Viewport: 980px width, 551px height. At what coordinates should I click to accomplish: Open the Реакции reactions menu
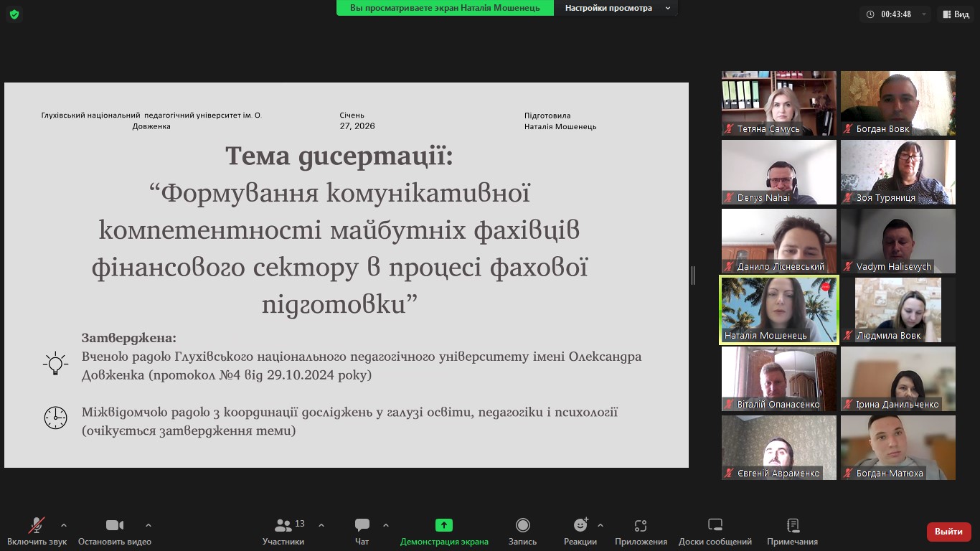pos(580,532)
